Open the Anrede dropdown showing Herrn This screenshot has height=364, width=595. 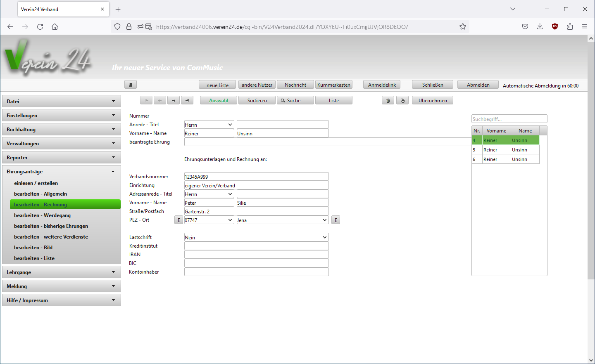coord(209,125)
